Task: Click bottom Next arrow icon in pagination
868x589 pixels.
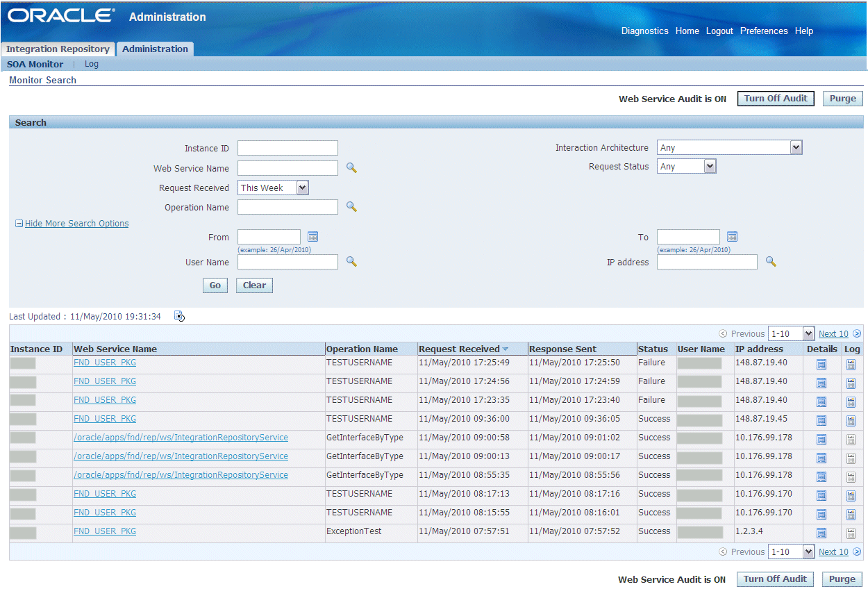Action: pyautogui.click(x=857, y=551)
